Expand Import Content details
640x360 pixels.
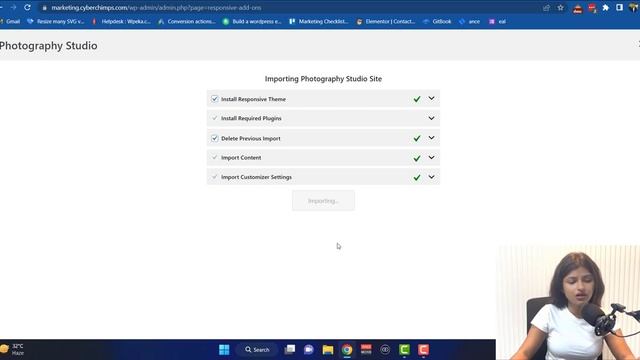(x=431, y=158)
